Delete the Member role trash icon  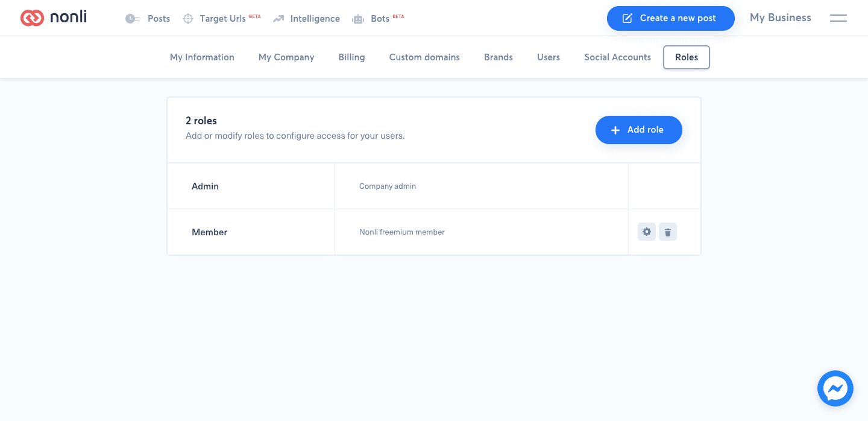point(668,232)
